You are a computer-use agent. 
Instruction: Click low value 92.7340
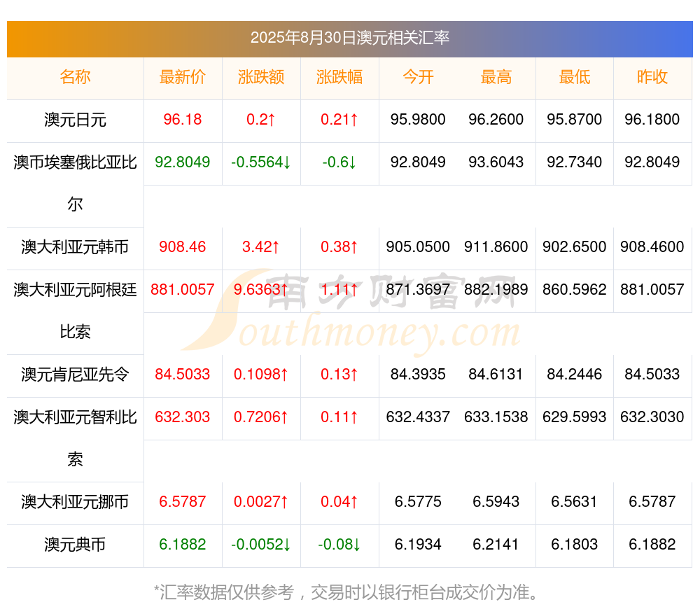[575, 162]
